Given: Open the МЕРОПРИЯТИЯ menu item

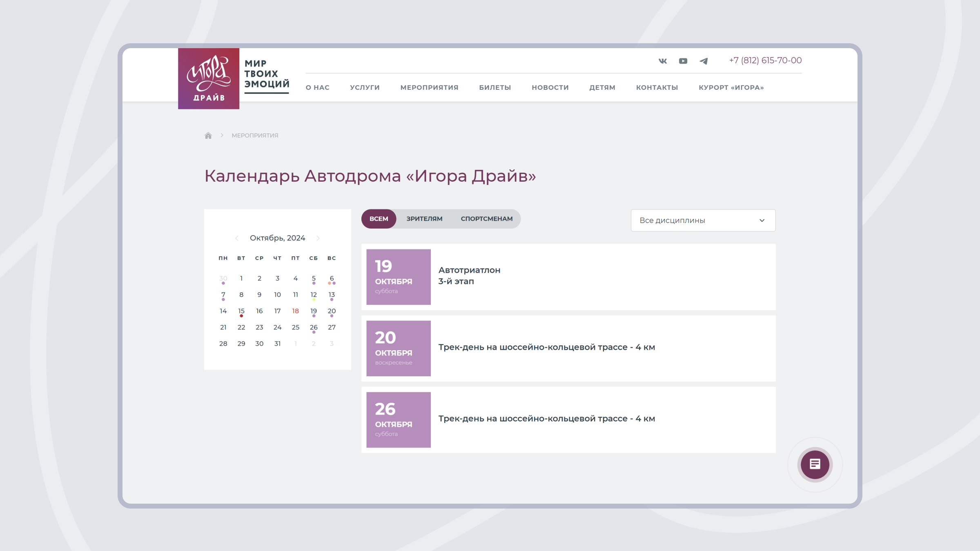Looking at the screenshot, I should point(429,87).
